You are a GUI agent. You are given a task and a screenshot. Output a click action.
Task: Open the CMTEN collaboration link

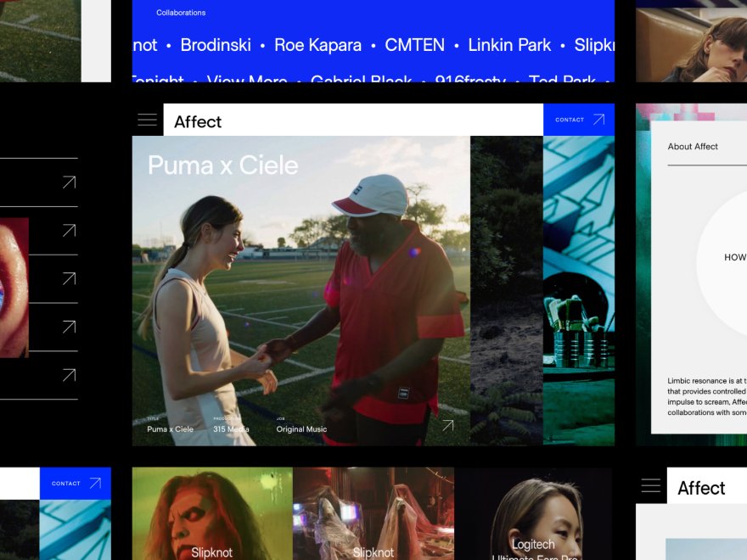click(414, 45)
